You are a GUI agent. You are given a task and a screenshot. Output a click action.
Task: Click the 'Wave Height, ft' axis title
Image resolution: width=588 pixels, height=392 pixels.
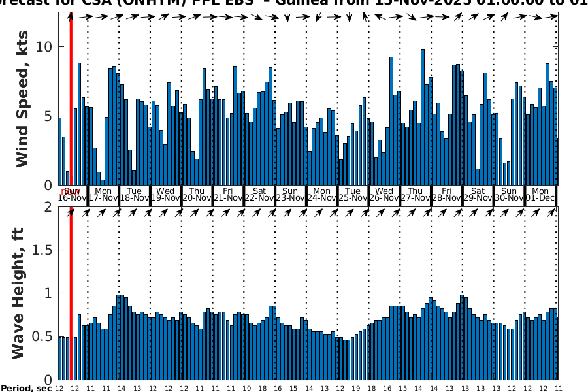18,294
